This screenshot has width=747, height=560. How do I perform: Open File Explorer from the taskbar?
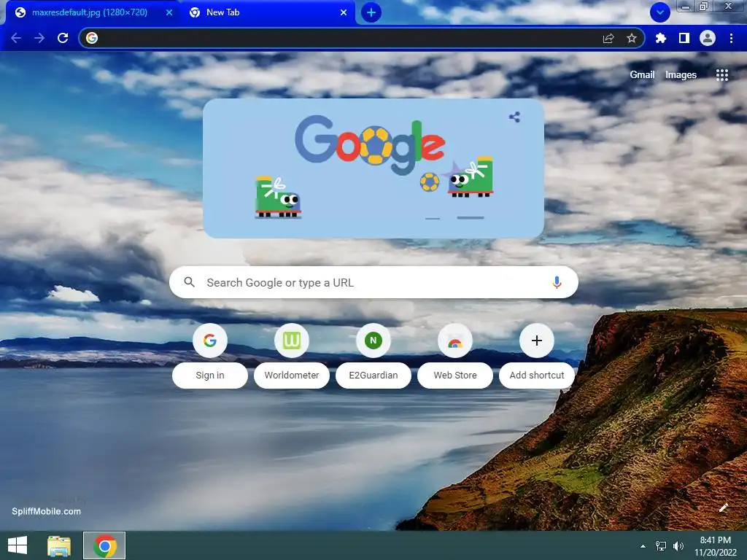pos(59,545)
